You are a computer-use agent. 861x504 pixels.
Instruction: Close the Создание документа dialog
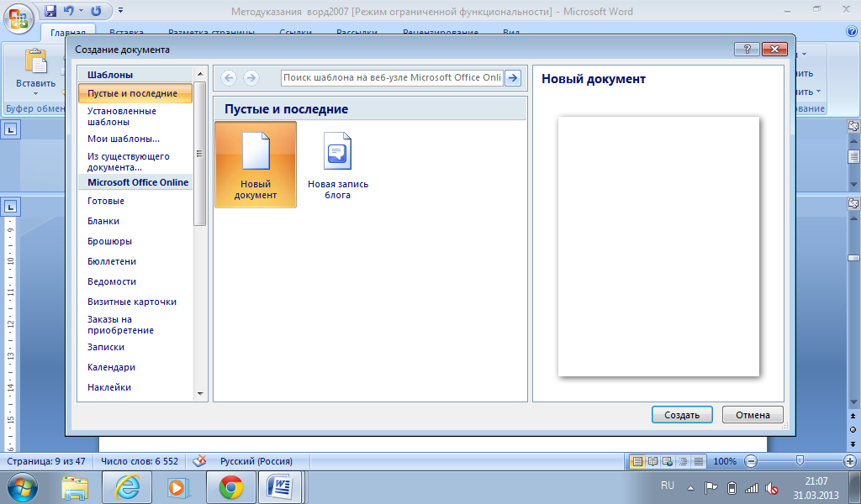pos(774,50)
